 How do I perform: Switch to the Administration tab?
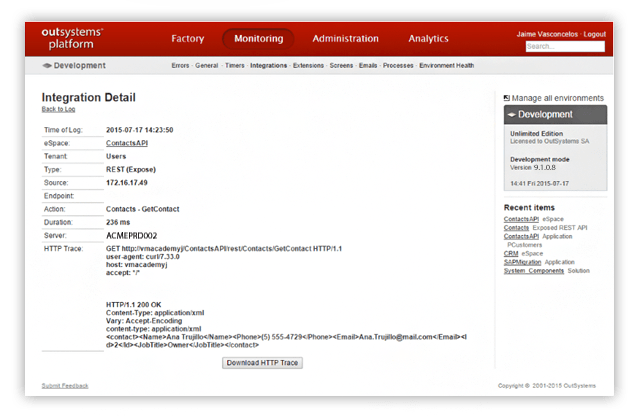pyautogui.click(x=345, y=39)
